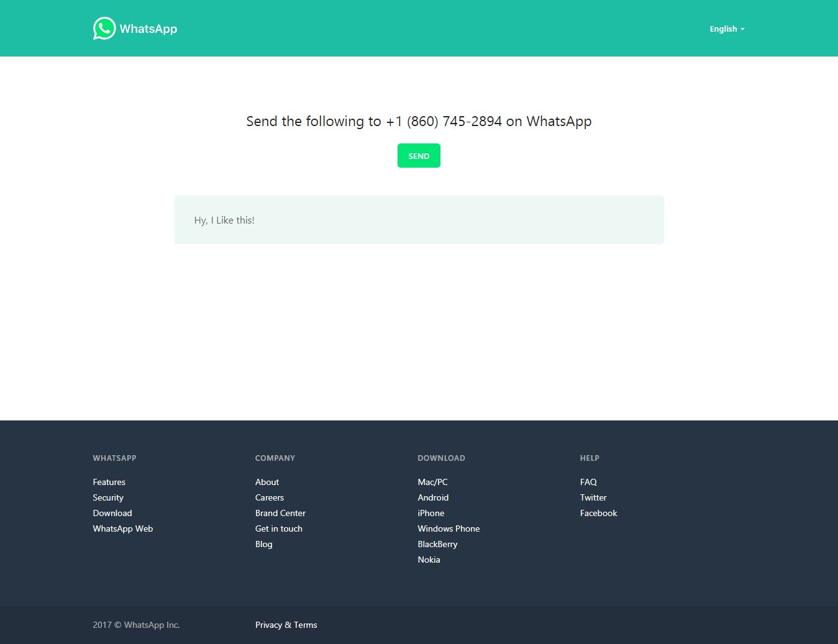Click the green SEND button
This screenshot has height=644, width=838.
[x=419, y=156]
